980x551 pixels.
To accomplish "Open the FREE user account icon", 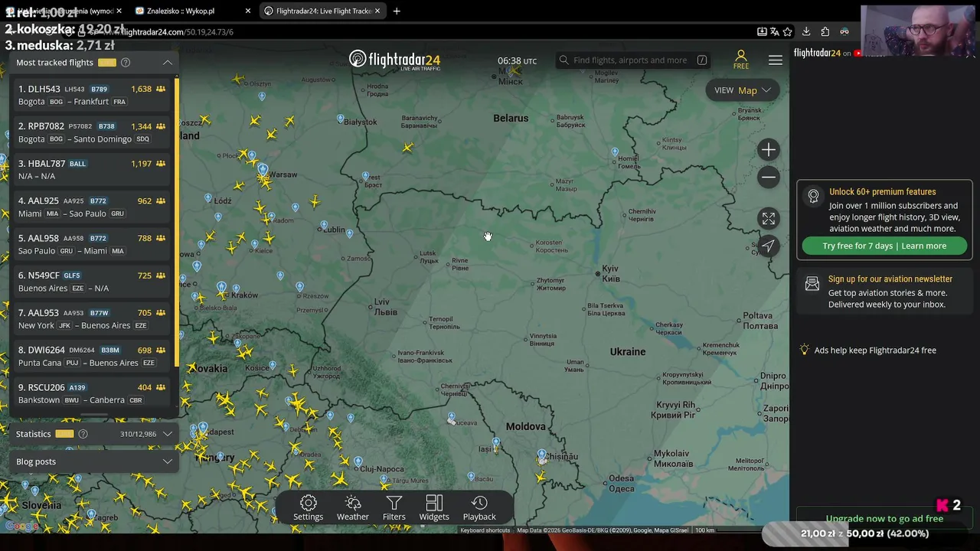I will pos(741,60).
